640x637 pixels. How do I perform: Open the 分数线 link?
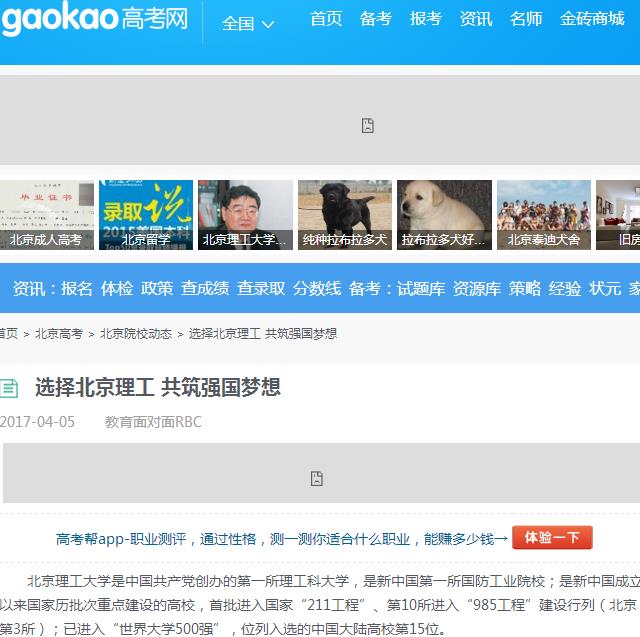point(317,288)
